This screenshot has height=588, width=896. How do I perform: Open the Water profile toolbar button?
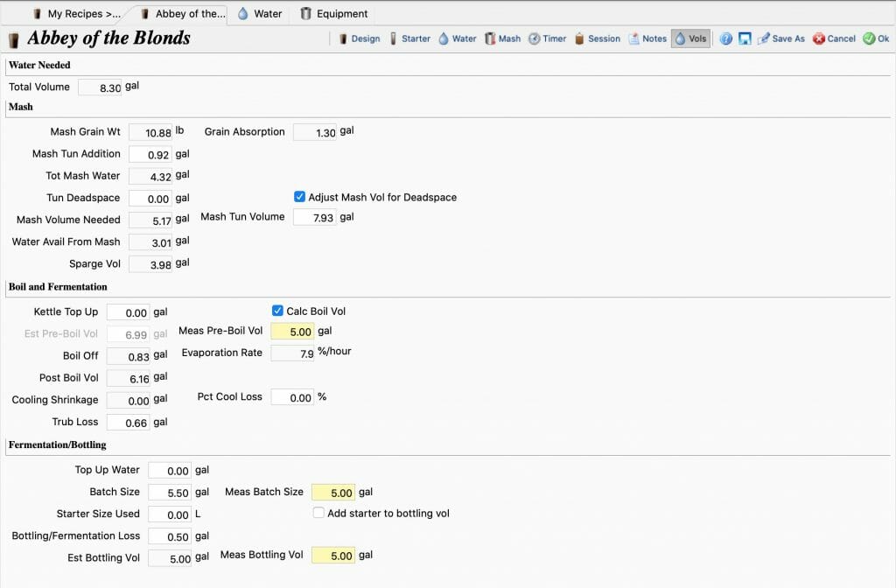[457, 38]
